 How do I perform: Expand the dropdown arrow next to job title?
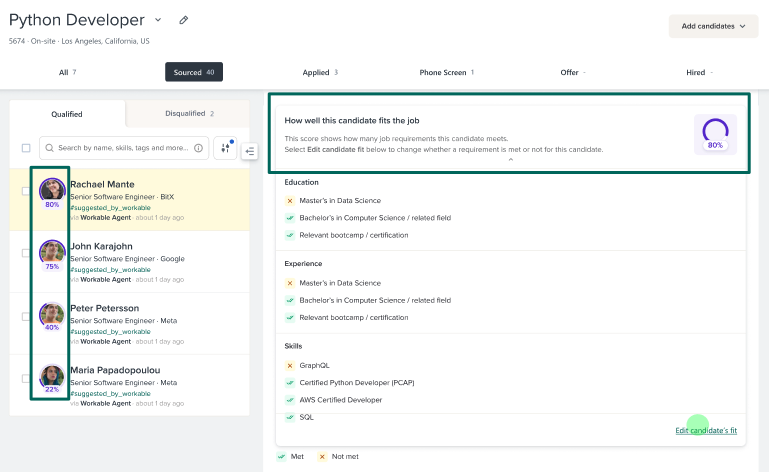tap(159, 20)
